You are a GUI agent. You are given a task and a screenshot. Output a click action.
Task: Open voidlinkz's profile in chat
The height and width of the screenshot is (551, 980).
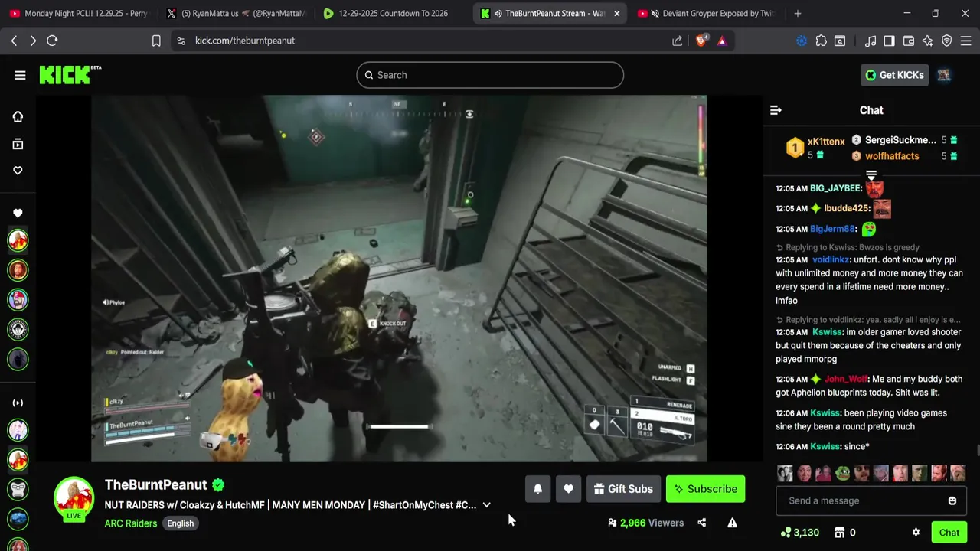[830, 259]
